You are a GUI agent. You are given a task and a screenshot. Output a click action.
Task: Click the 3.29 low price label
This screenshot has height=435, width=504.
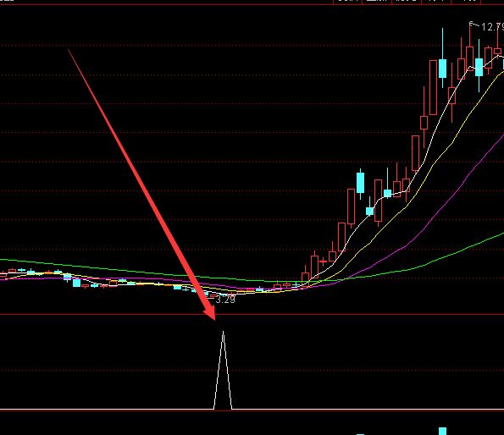point(225,300)
